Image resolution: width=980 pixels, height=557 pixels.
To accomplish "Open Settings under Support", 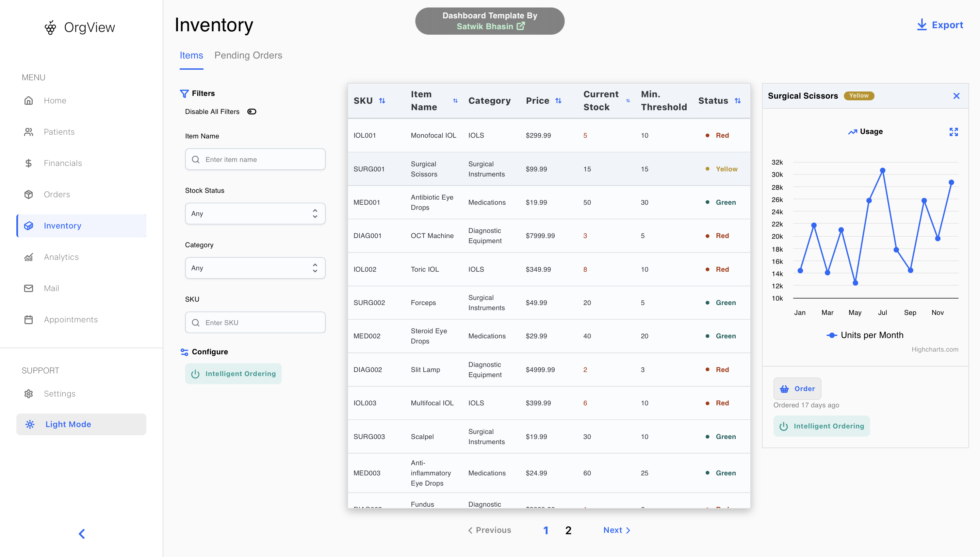I will pyautogui.click(x=59, y=394).
